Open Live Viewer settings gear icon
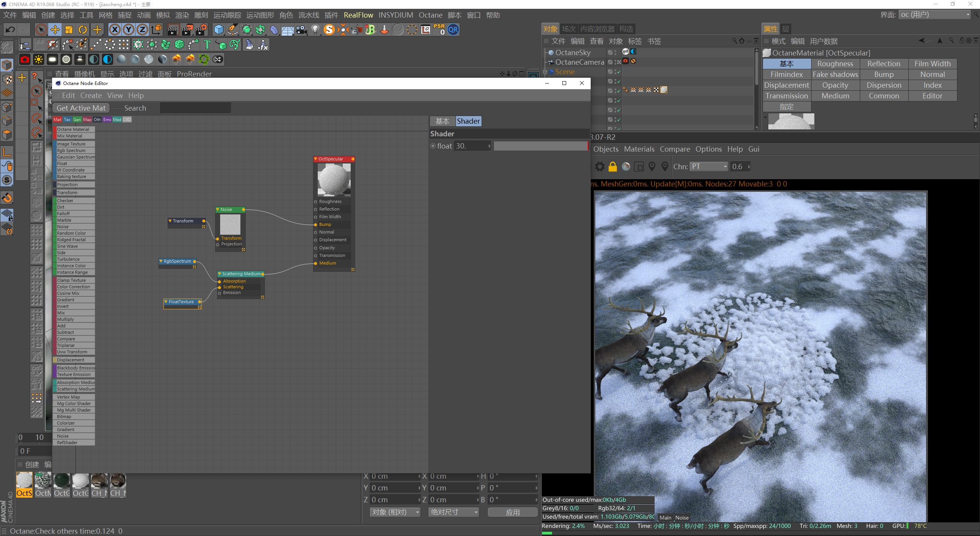Viewport: 980px width, 536px height. coord(599,167)
